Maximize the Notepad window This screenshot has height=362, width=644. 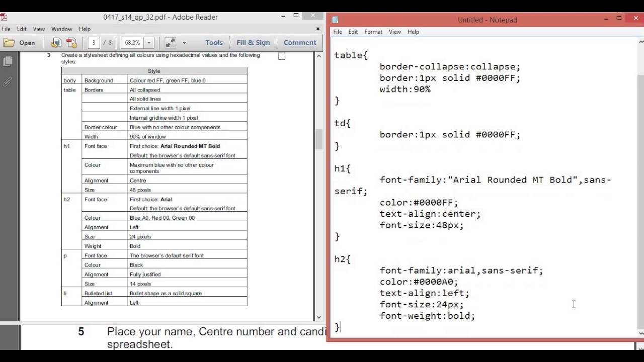pyautogui.click(x=619, y=19)
